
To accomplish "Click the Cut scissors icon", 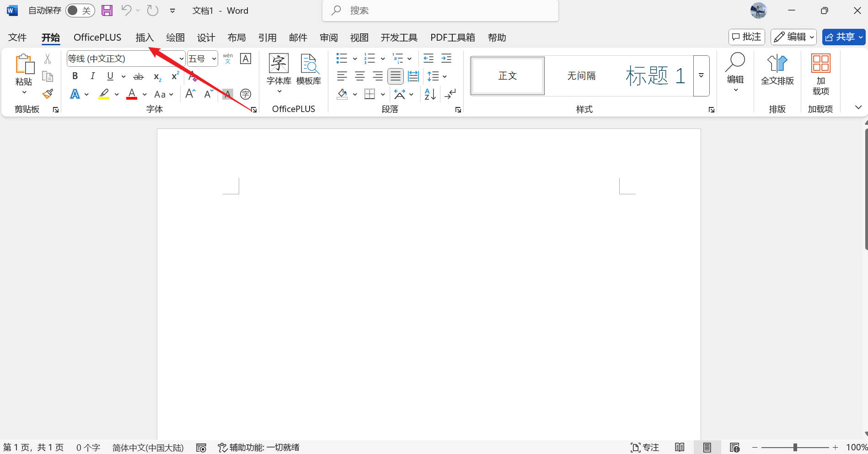I will 47,58.
